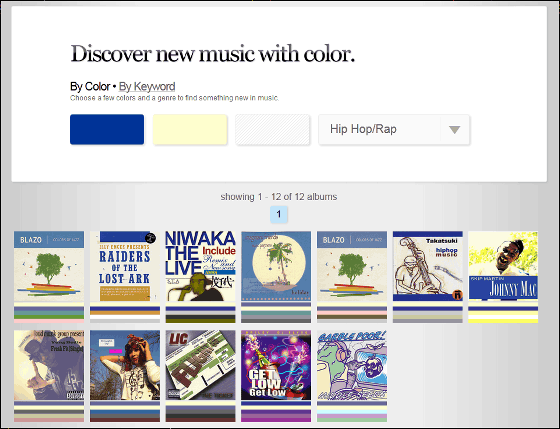The height and width of the screenshot is (429, 560).
Task: Click the palette strip under Get Low album
Action: pyautogui.click(x=276, y=411)
